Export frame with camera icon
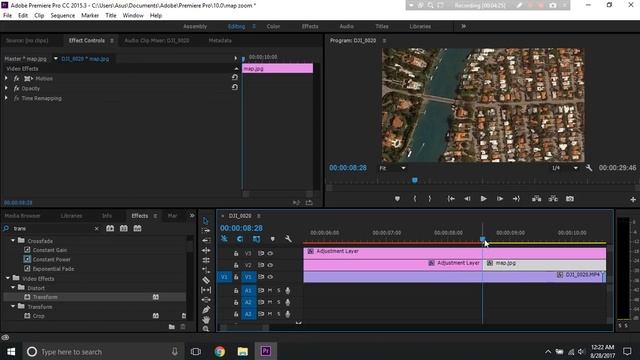 tap(570, 199)
